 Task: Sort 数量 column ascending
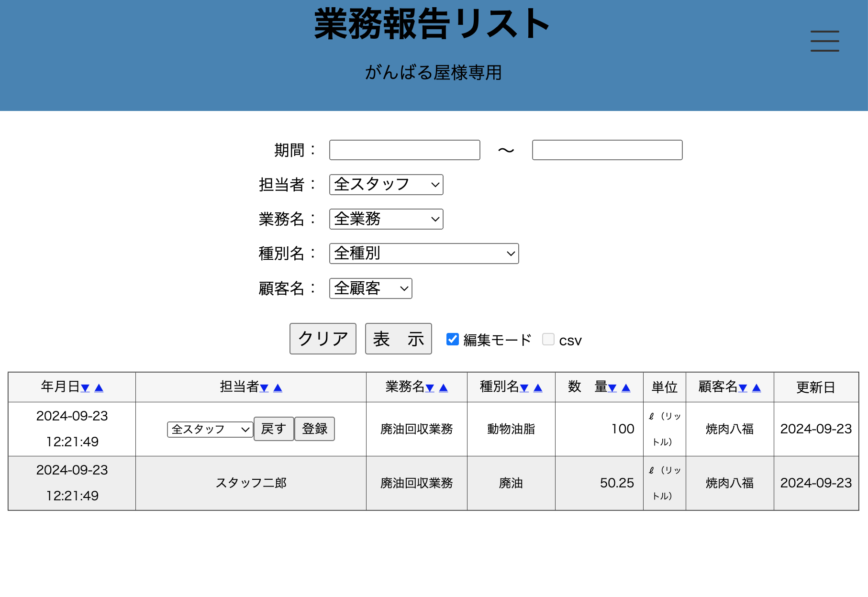pos(626,388)
